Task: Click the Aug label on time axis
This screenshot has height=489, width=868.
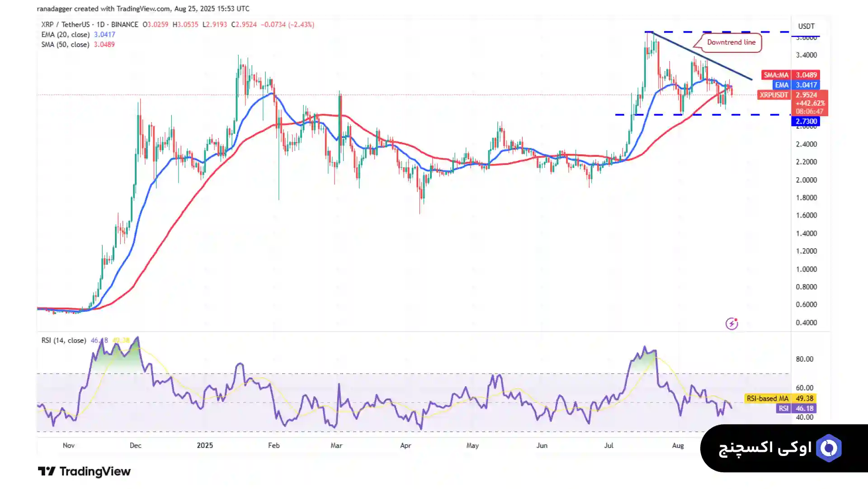Action: [x=678, y=446]
